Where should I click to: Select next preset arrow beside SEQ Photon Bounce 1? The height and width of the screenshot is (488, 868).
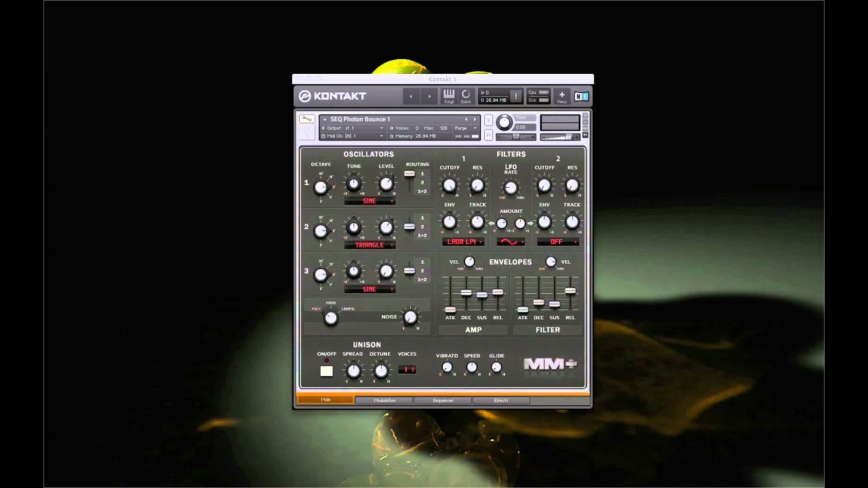(475, 119)
